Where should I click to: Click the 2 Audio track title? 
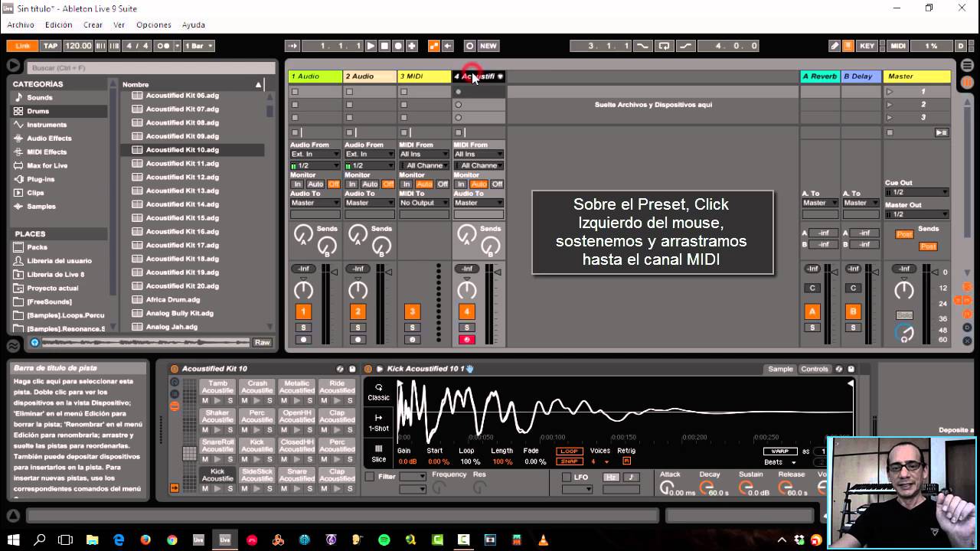click(x=370, y=77)
